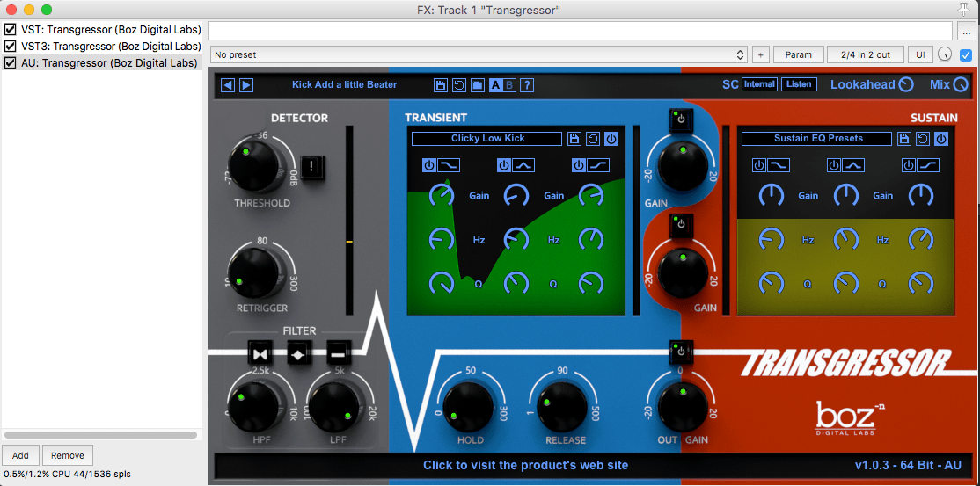Select Transient bell filter shape
Image resolution: width=980 pixels, height=486 pixels.
pos(523,165)
